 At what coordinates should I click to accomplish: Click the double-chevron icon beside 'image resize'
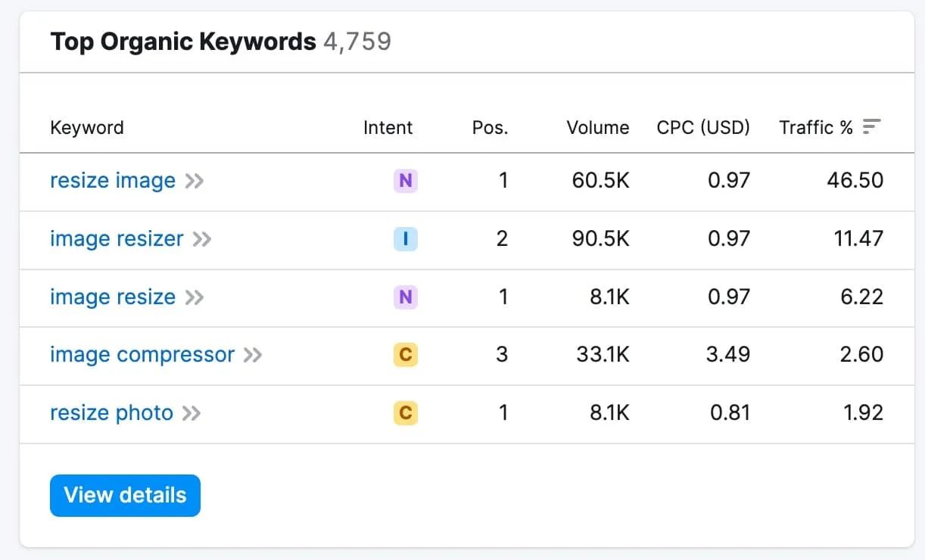point(195,297)
